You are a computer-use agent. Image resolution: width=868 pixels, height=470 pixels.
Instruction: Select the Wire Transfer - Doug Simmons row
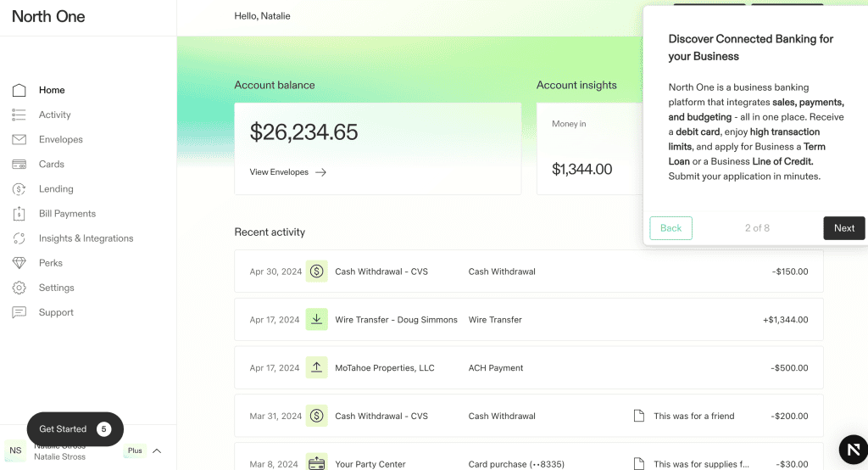pyautogui.click(x=529, y=319)
